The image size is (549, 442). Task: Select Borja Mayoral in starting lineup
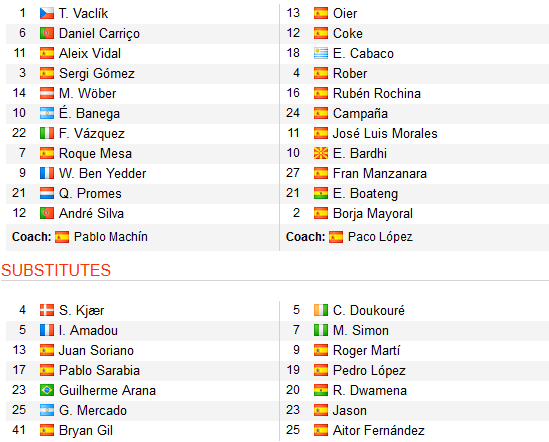click(x=373, y=213)
